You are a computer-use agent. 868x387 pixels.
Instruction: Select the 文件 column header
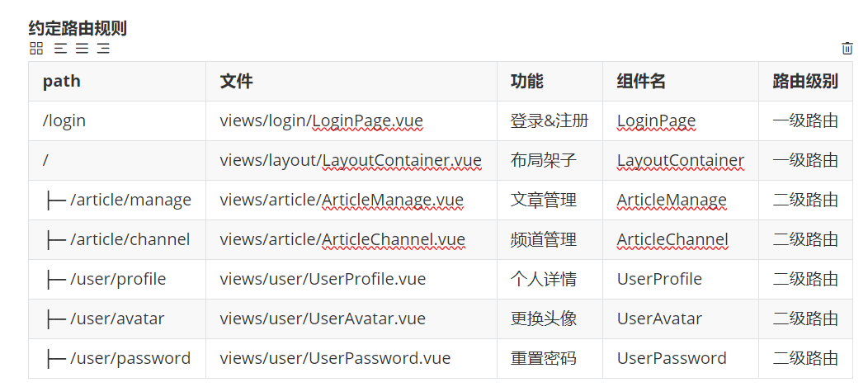point(351,82)
